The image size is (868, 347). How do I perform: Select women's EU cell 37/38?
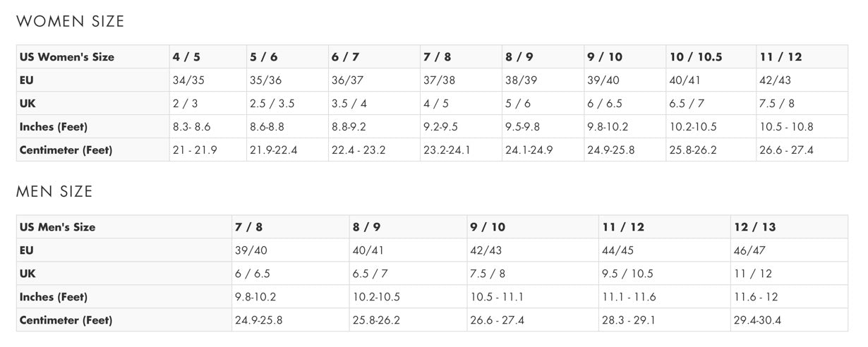[439, 80]
